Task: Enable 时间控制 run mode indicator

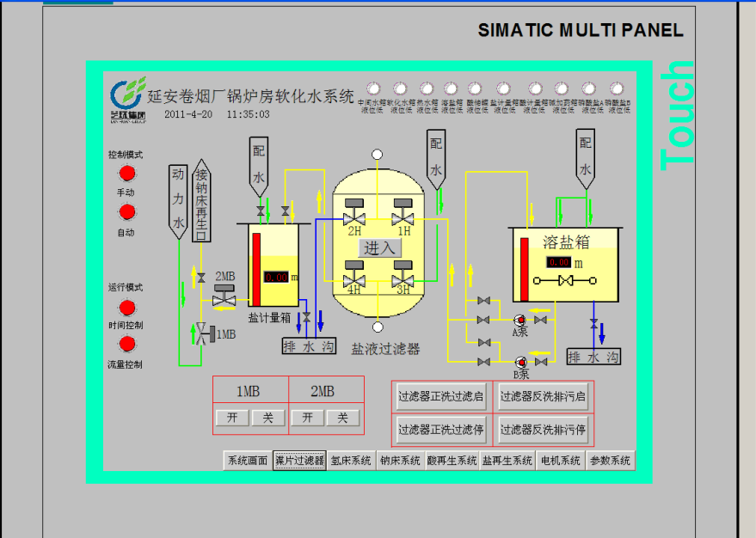Action: (127, 307)
